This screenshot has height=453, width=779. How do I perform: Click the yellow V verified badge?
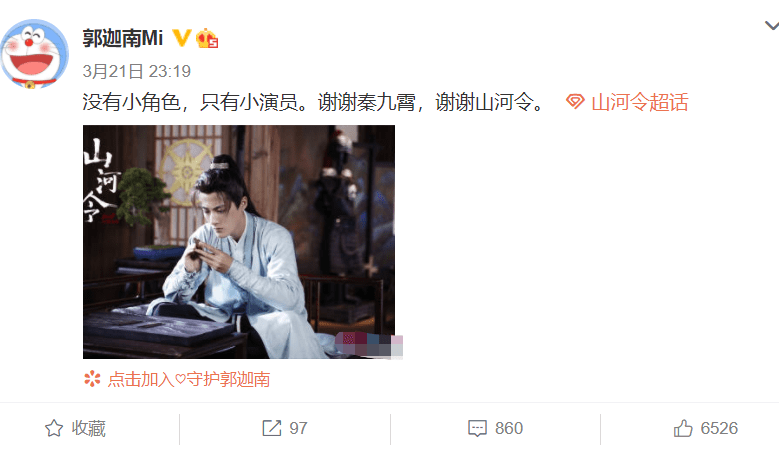(181, 38)
